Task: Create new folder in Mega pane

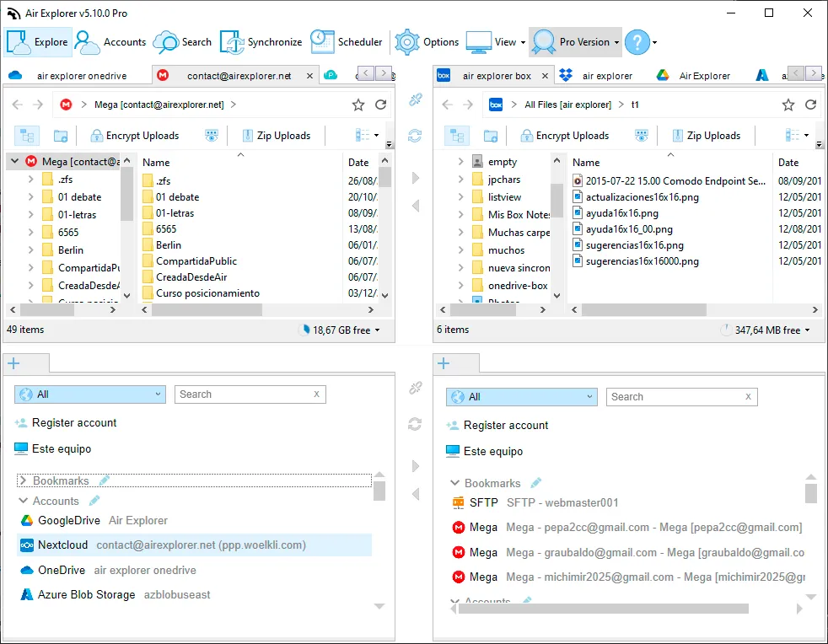Action: (61, 137)
